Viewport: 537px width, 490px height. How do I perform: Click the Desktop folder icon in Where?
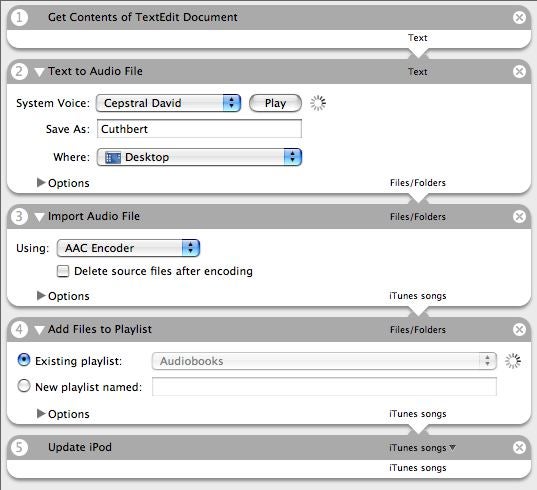pyautogui.click(x=113, y=158)
